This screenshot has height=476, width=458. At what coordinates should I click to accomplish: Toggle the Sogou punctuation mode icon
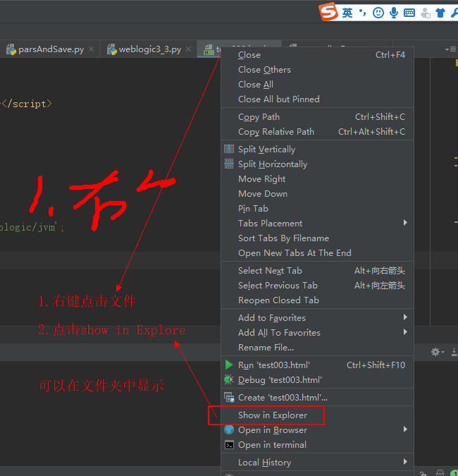[362, 13]
